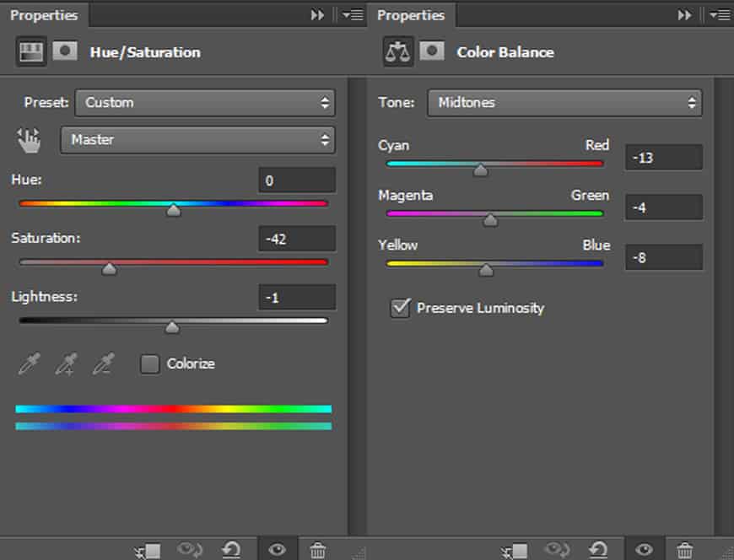Select the left Properties tab
734x560 pixels.
pyautogui.click(x=44, y=15)
